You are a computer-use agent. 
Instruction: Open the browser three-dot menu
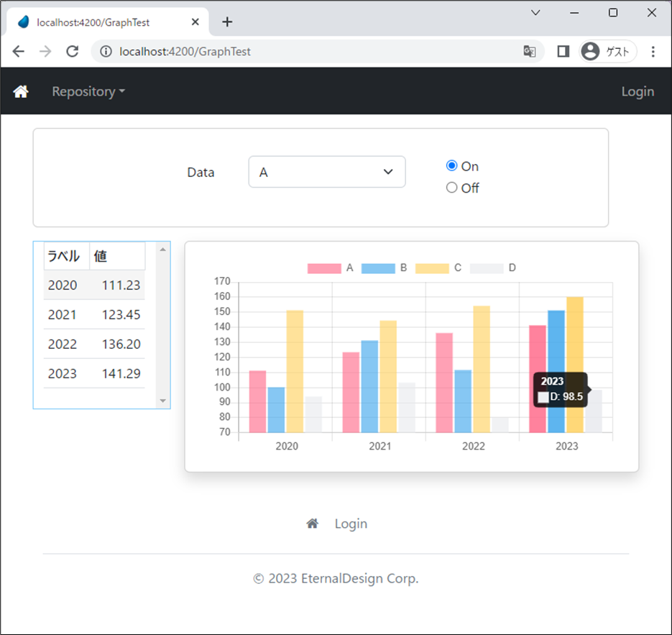(x=653, y=52)
